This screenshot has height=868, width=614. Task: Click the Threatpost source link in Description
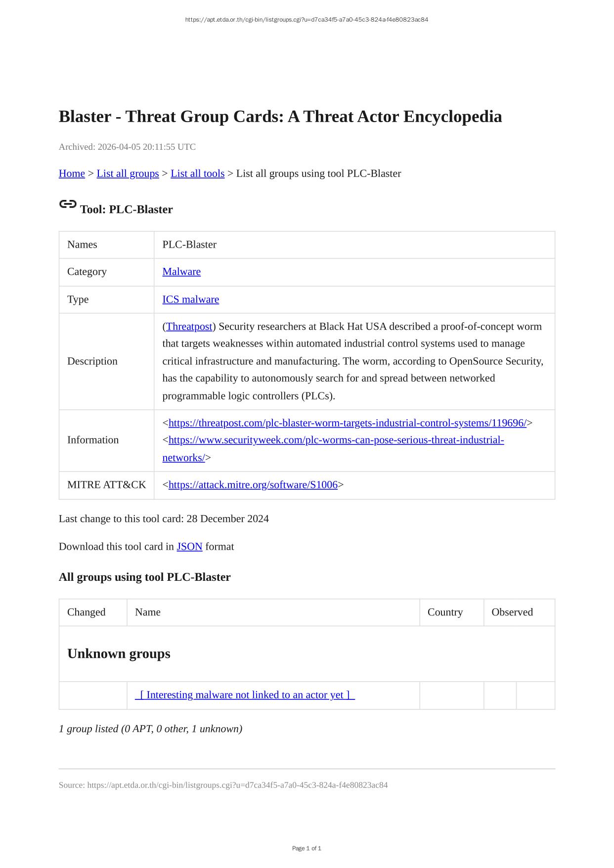[189, 327]
